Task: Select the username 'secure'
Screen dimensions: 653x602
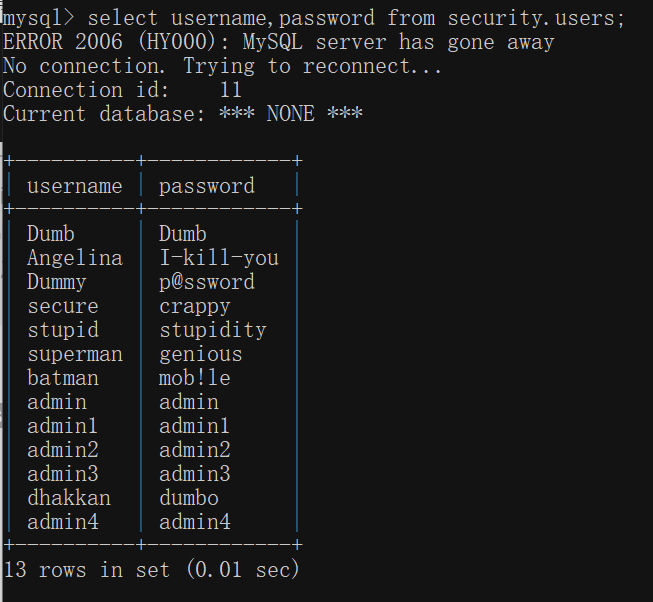Action: click(63, 307)
